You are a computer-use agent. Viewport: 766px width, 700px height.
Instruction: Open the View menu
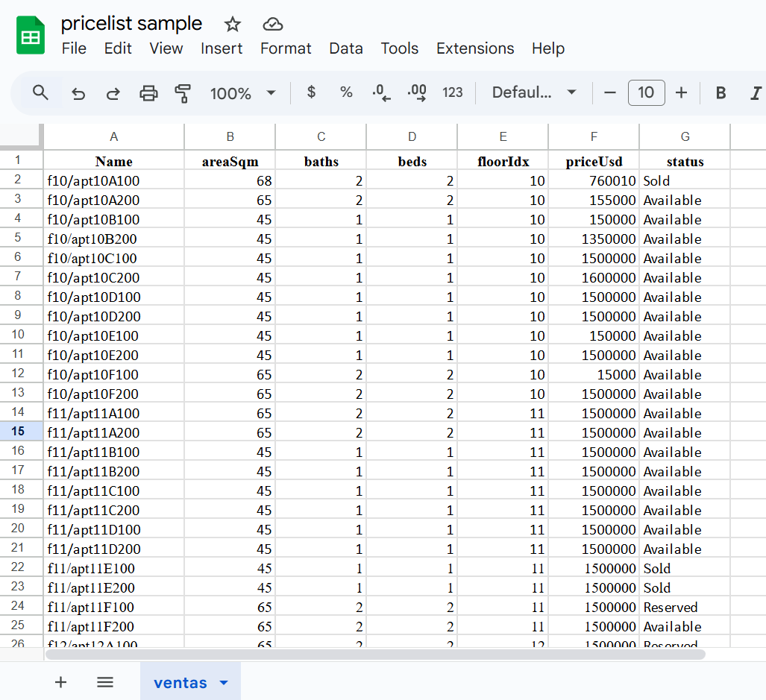click(x=166, y=48)
